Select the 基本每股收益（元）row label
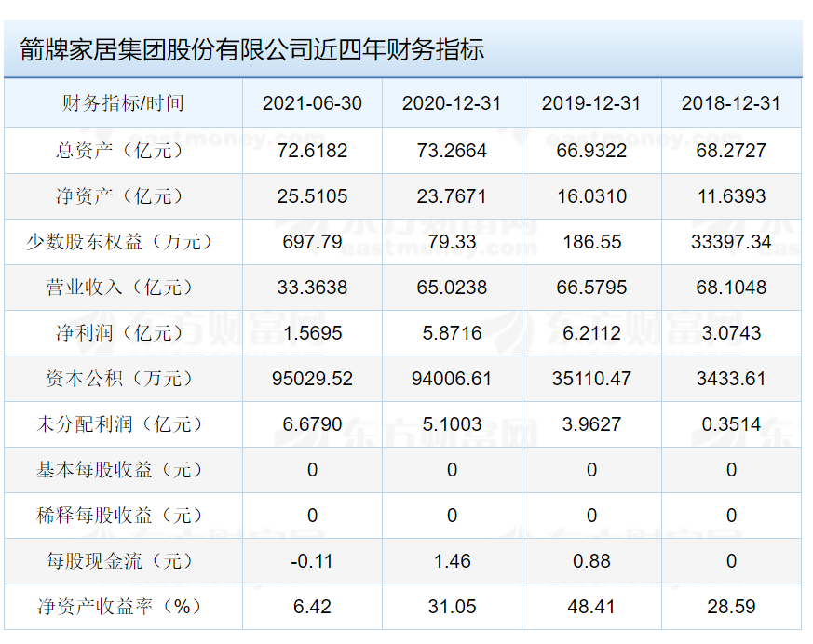The width and height of the screenshot is (813, 644). [123, 470]
